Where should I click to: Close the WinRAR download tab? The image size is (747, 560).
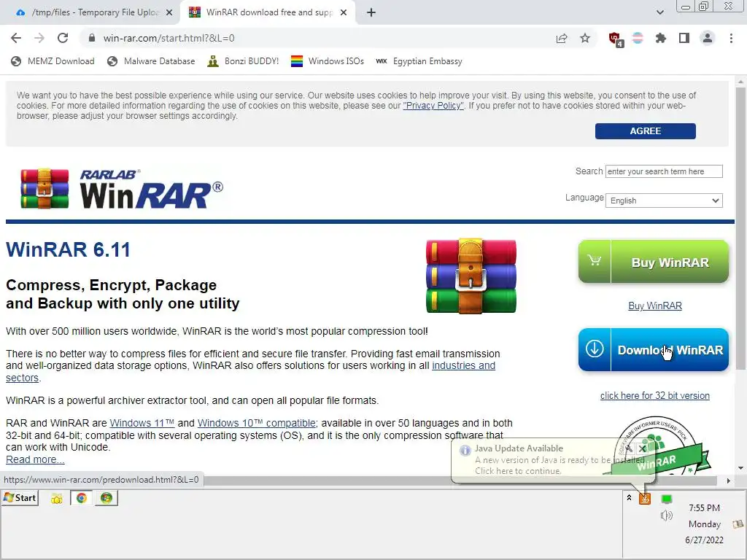point(344,12)
